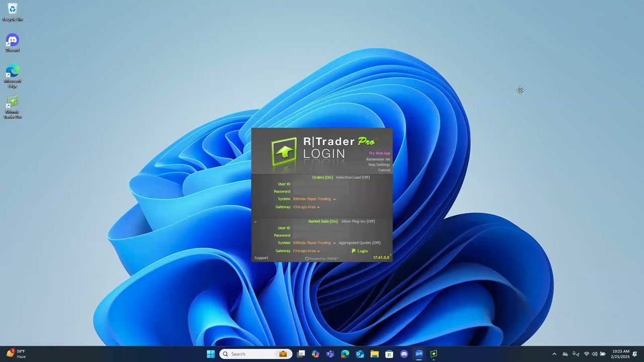The height and width of the screenshot is (362, 644).
Task: Click the Try Web App link
Action: pyautogui.click(x=379, y=153)
